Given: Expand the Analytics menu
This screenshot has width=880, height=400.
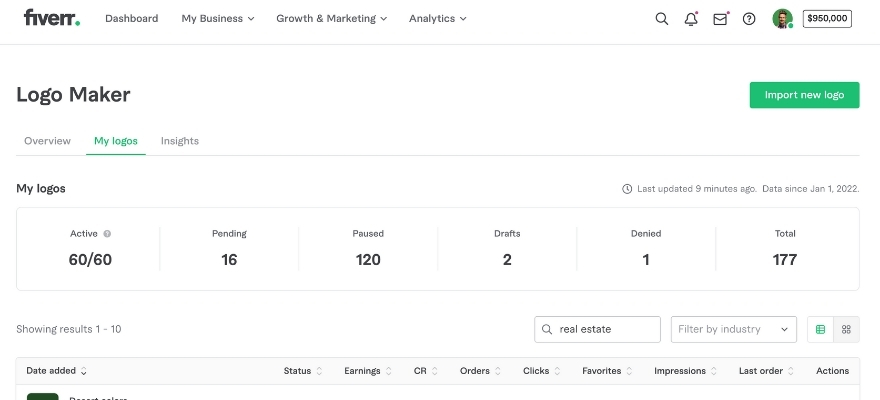Looking at the screenshot, I should (x=438, y=19).
